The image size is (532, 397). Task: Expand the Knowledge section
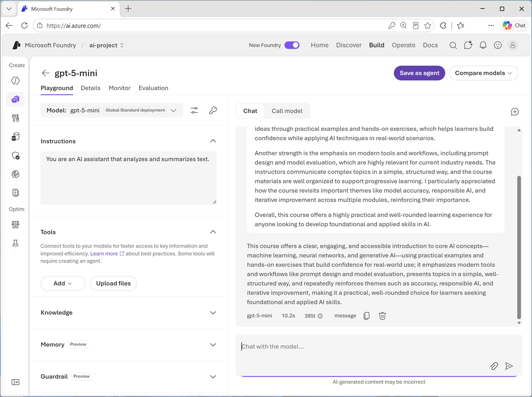coord(213,313)
